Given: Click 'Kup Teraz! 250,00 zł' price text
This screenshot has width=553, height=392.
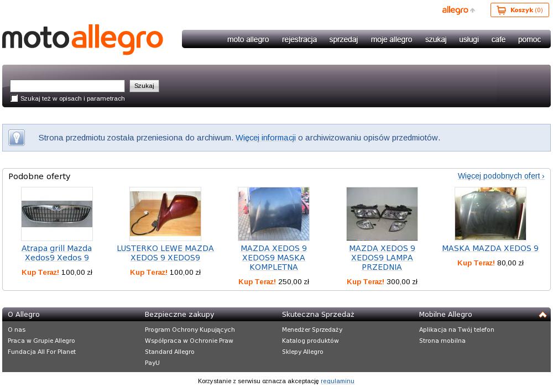Looking at the screenshot, I should point(274,281).
